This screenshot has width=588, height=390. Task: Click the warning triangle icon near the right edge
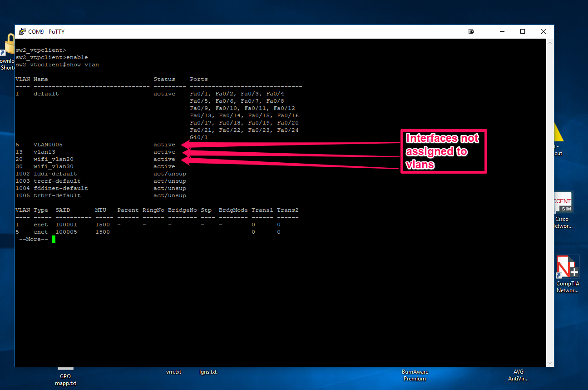[557, 132]
